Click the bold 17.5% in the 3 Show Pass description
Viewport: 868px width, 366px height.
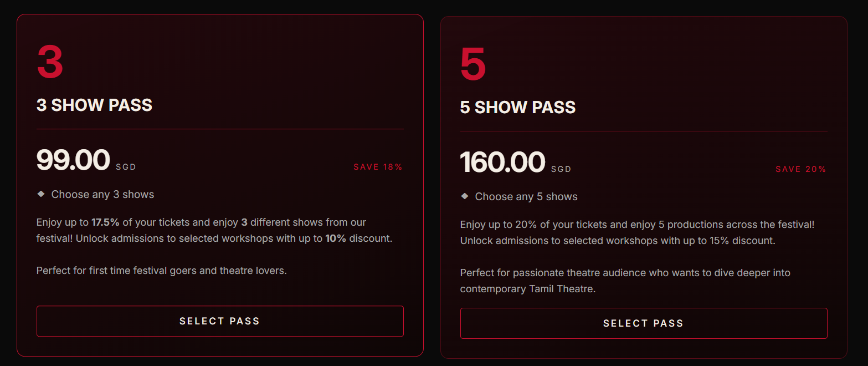click(105, 222)
